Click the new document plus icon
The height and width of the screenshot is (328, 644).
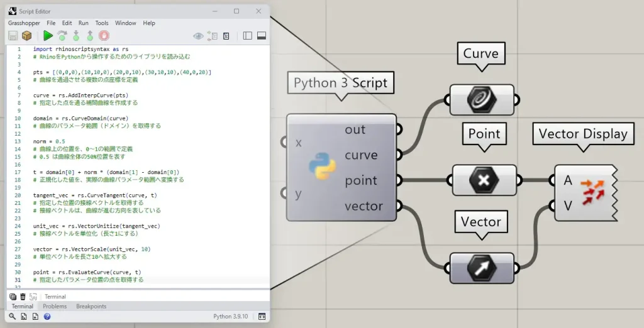point(35,317)
